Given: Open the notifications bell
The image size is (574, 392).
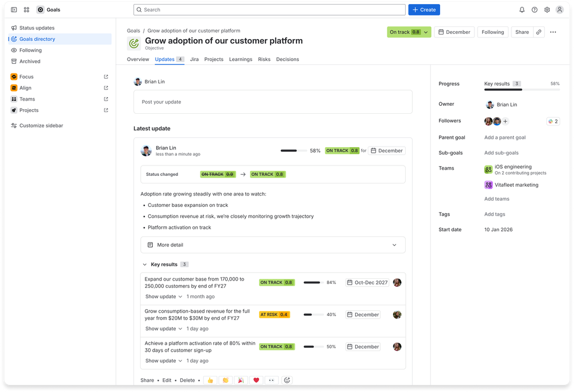Looking at the screenshot, I should [522, 10].
